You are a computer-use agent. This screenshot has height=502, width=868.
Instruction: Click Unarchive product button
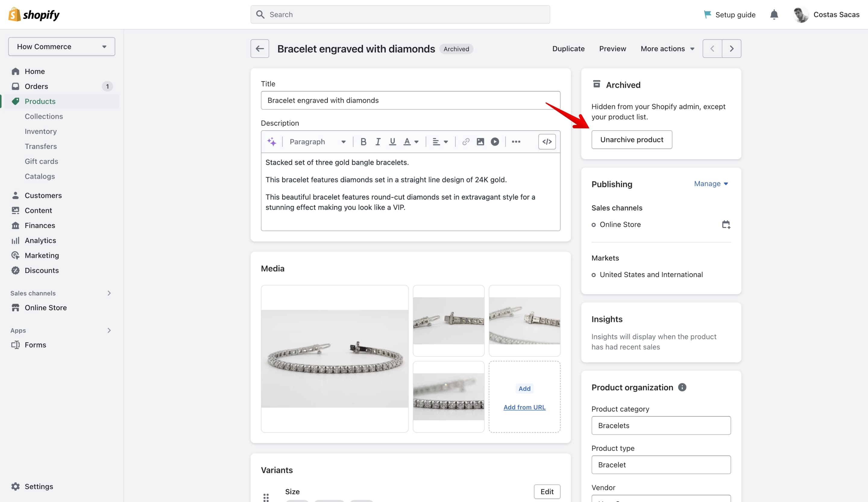tap(632, 140)
